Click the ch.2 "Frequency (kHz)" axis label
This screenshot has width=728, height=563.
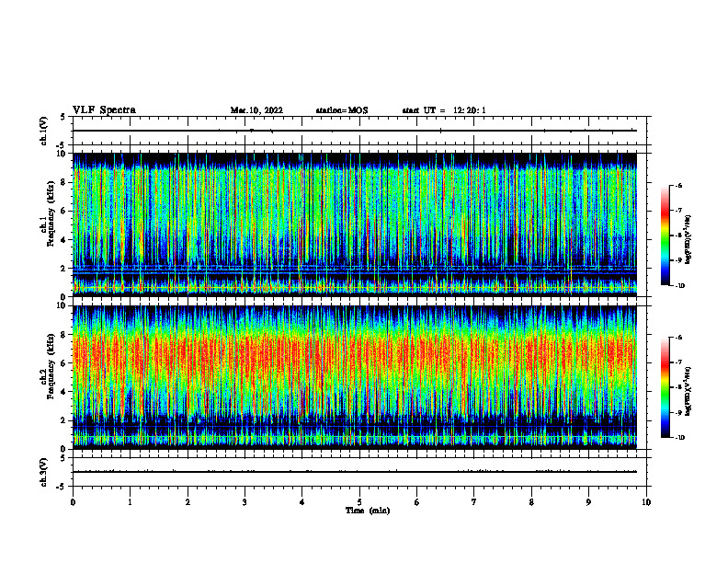(x=51, y=364)
